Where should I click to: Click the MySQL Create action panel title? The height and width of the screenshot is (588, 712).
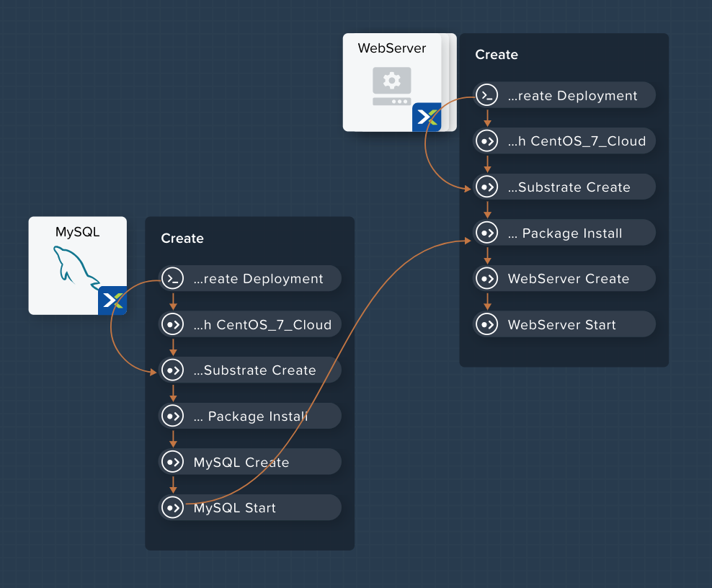(182, 239)
